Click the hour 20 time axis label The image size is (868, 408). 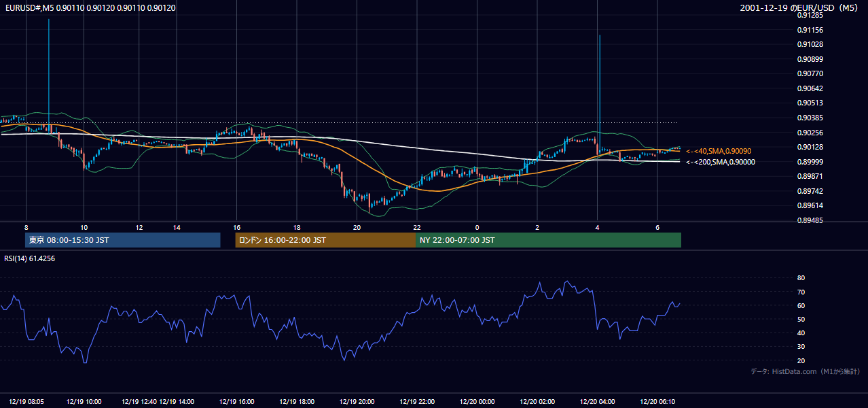[357, 227]
